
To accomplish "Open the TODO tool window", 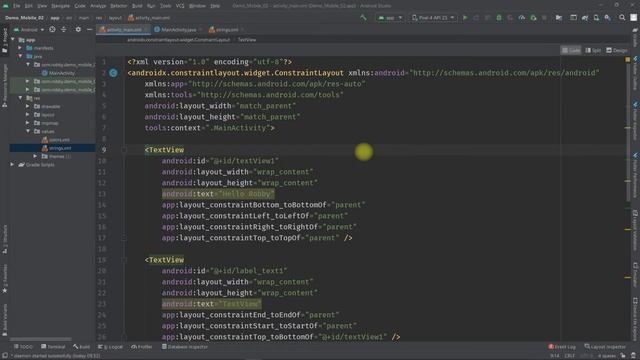I will coord(23,347).
